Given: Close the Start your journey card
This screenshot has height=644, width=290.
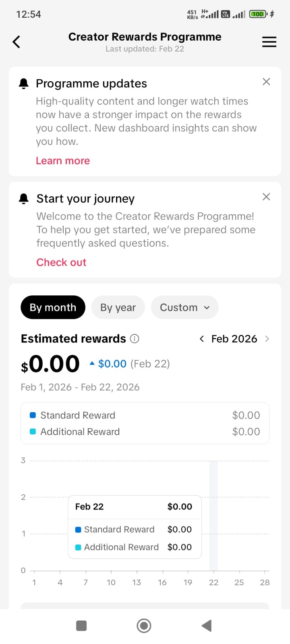Looking at the screenshot, I should pos(266,197).
